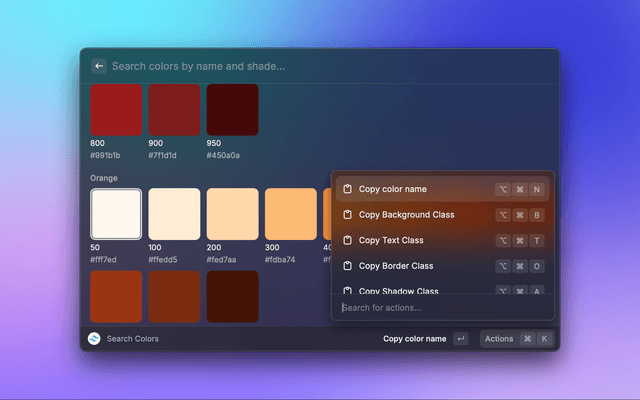The height and width of the screenshot is (400, 640).
Task: Click the Enter key icon in footer
Action: [x=460, y=339]
